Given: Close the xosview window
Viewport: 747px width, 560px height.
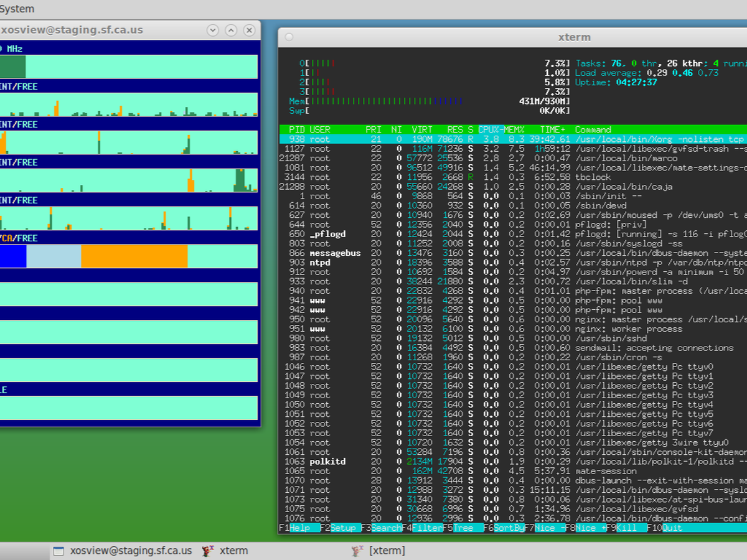Looking at the screenshot, I should coord(249,30).
